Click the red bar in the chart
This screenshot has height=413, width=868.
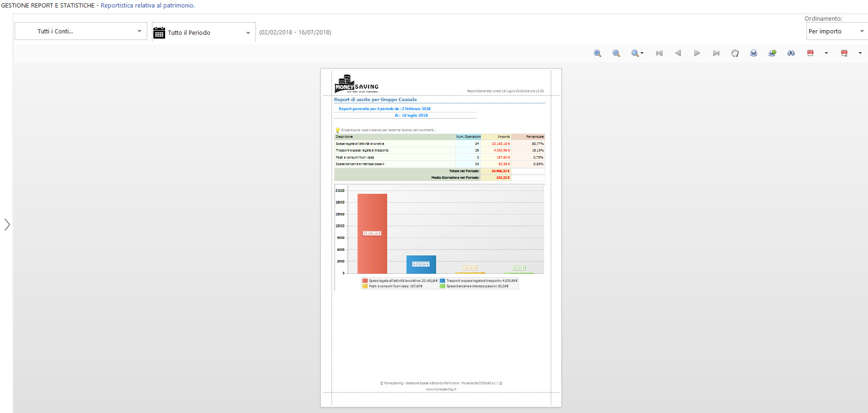coord(372,234)
